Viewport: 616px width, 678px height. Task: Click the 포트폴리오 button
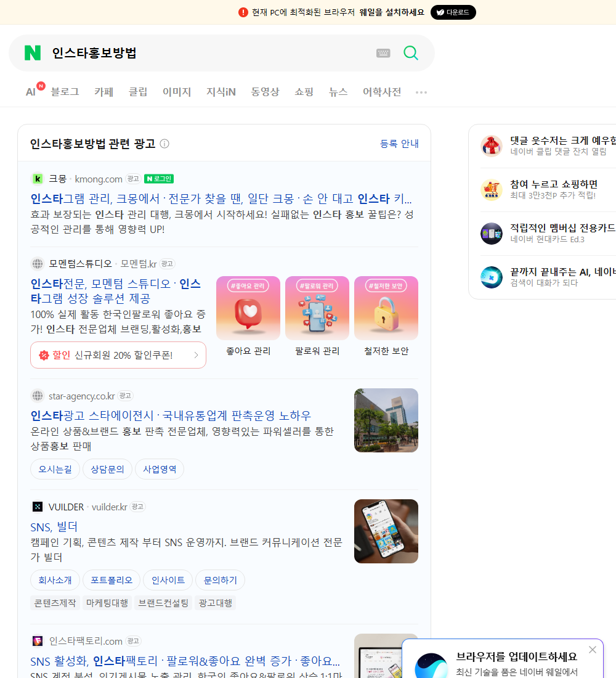(x=111, y=580)
